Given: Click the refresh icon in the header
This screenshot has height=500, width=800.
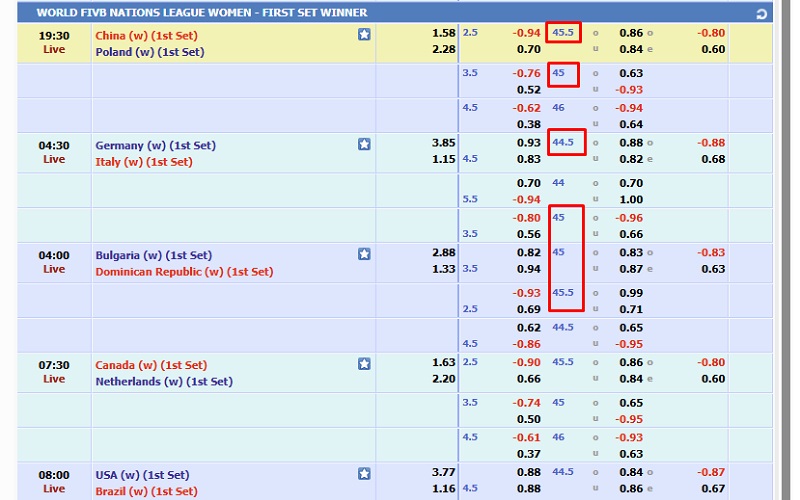Looking at the screenshot, I should point(762,14).
